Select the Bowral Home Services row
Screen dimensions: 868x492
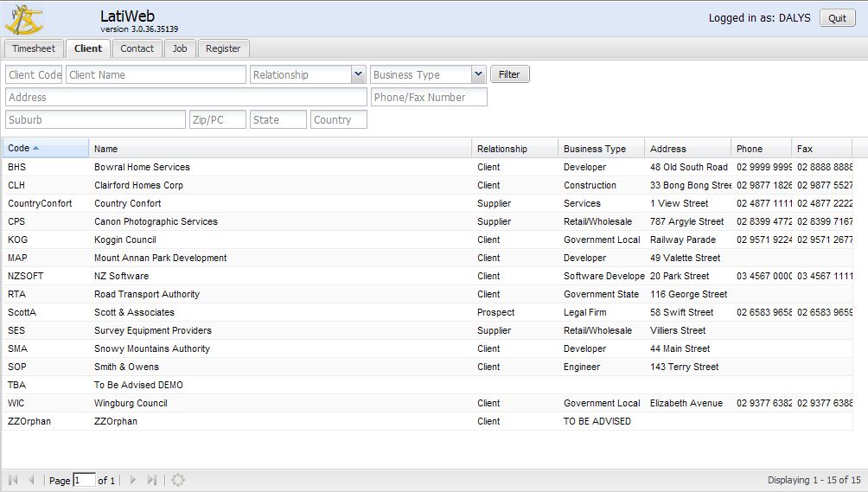[142, 167]
